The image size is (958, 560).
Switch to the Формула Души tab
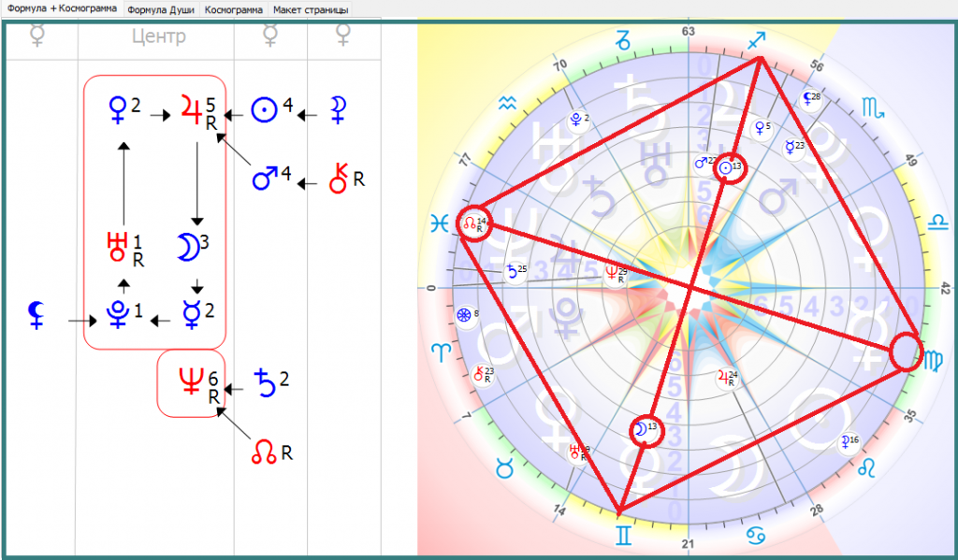tap(162, 9)
